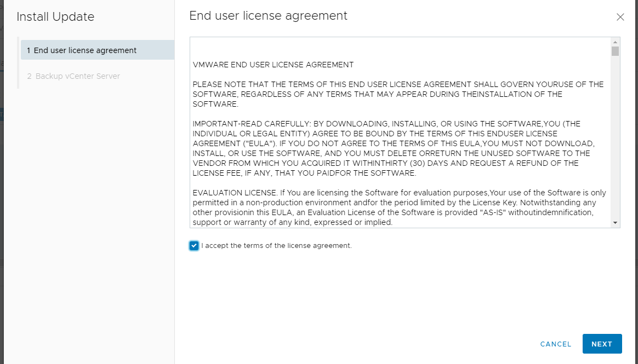The height and width of the screenshot is (364, 638).
Task: Click inside the PLEASE NOTE paragraph
Action: tap(398, 94)
